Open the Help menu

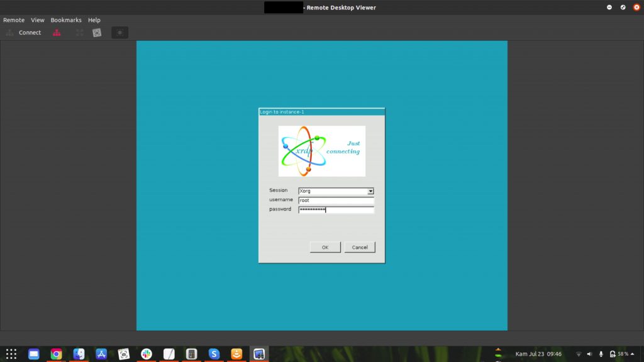(94, 19)
